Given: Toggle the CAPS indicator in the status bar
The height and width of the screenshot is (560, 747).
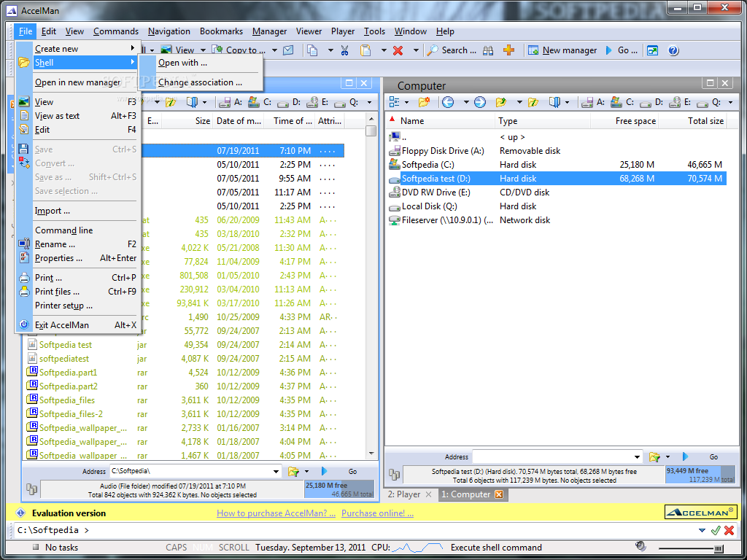Looking at the screenshot, I should (x=177, y=548).
